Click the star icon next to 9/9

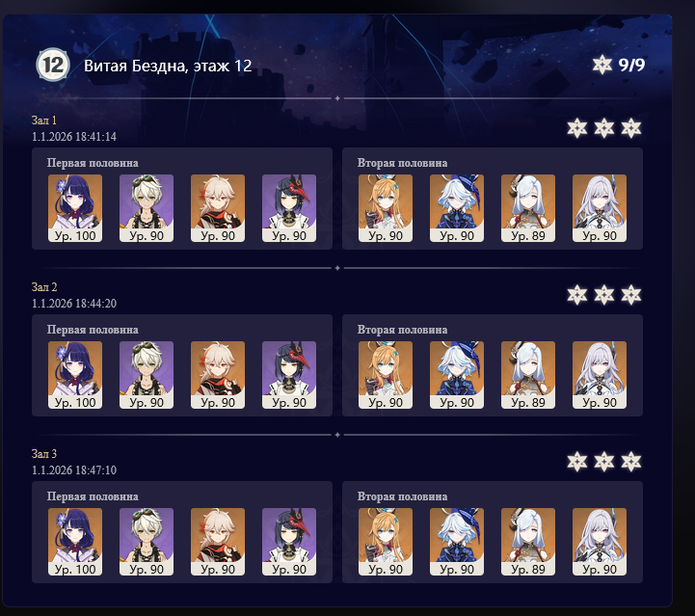[601, 65]
